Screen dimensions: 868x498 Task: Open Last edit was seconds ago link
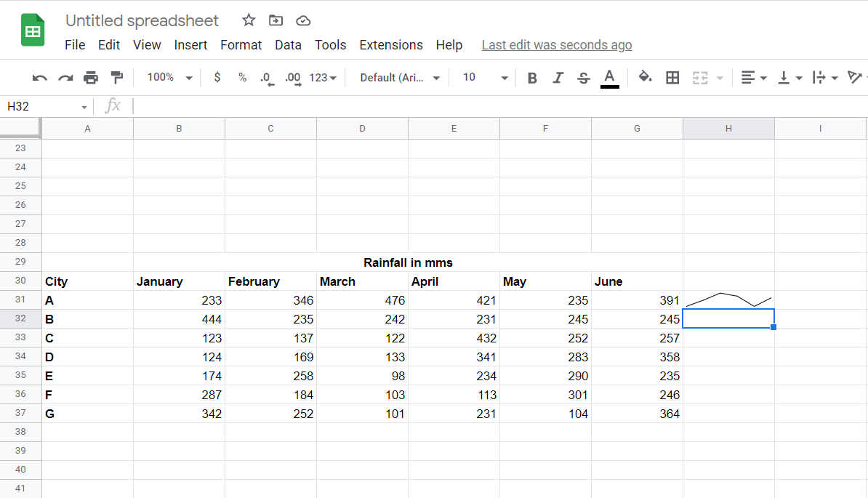556,45
